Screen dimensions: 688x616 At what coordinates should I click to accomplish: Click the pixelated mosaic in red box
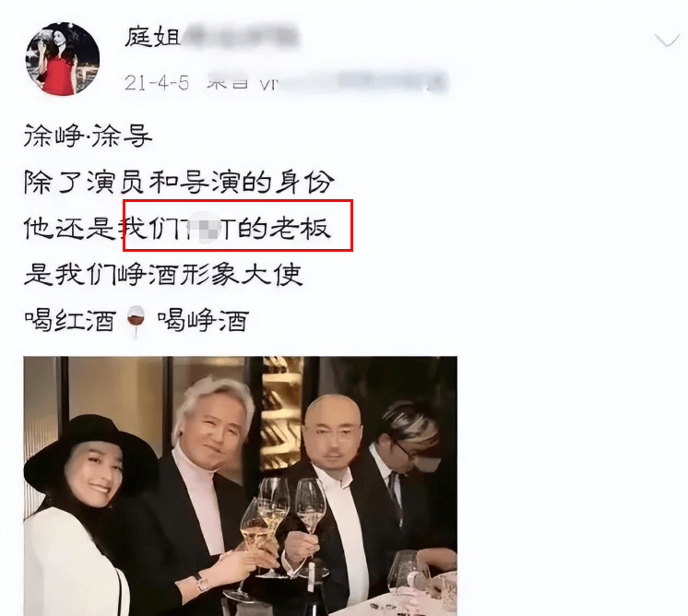[x=208, y=227]
